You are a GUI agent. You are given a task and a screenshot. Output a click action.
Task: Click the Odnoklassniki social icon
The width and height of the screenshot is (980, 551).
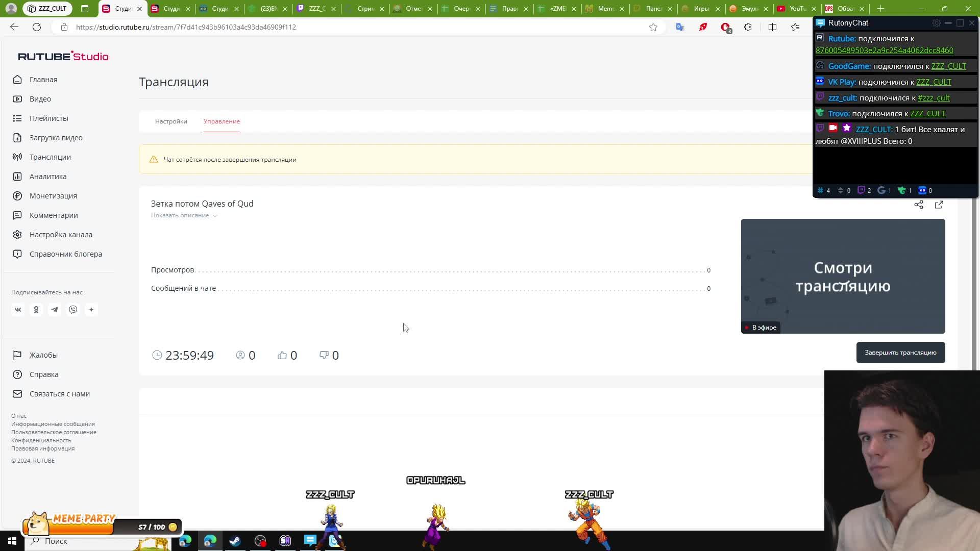coord(36,310)
